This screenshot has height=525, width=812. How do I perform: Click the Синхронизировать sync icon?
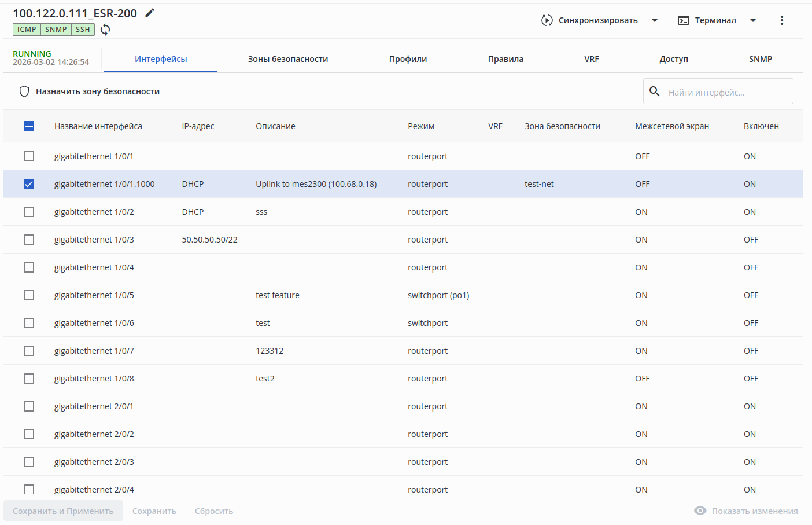click(547, 20)
